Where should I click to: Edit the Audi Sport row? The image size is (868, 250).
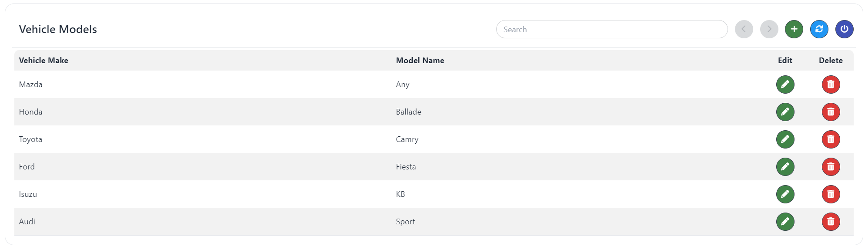785,222
